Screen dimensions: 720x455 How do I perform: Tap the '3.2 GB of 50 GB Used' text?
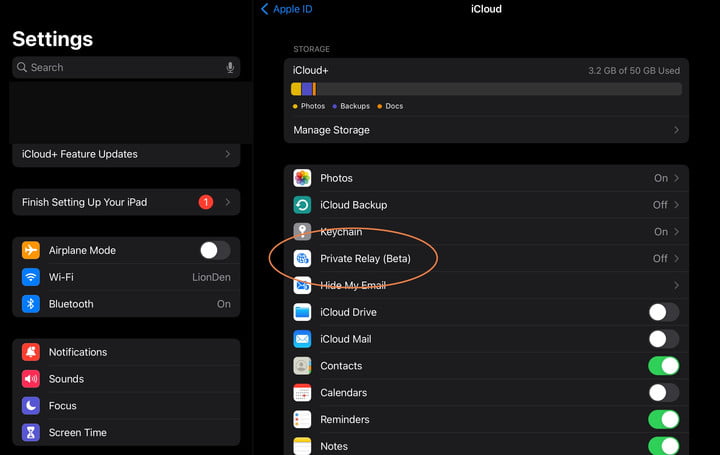tap(634, 71)
